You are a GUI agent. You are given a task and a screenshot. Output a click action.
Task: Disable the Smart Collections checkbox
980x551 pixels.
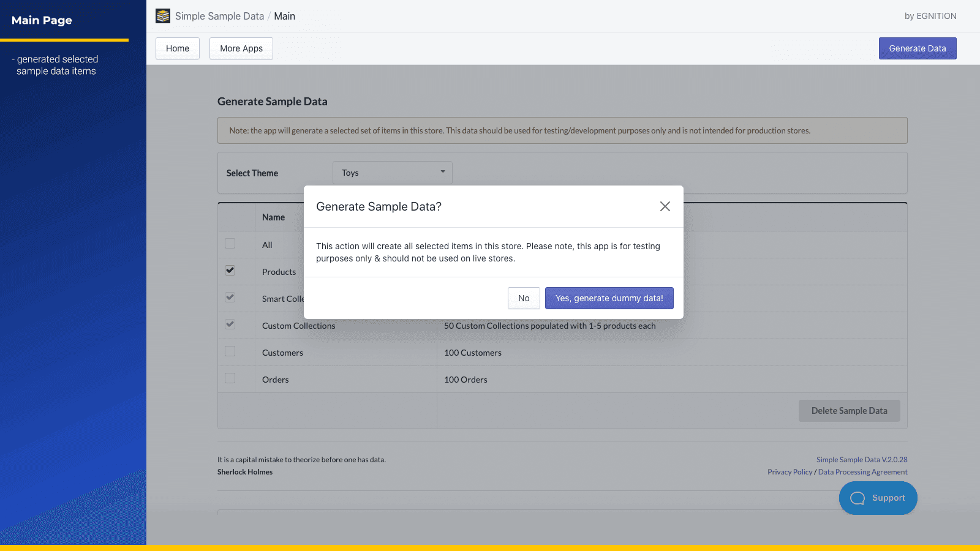coord(229,297)
